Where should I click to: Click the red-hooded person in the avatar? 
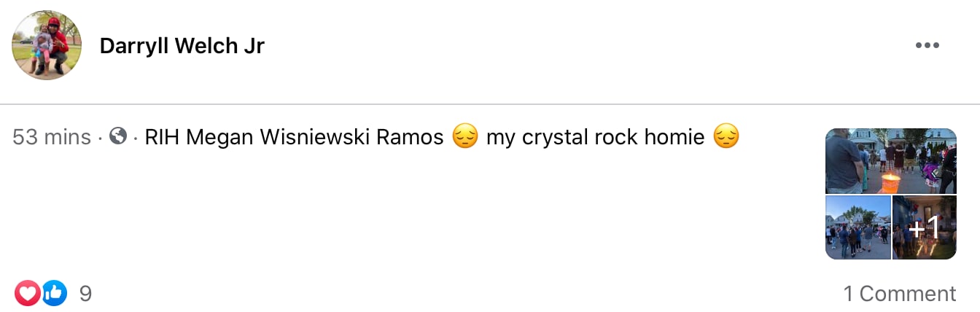click(55, 40)
